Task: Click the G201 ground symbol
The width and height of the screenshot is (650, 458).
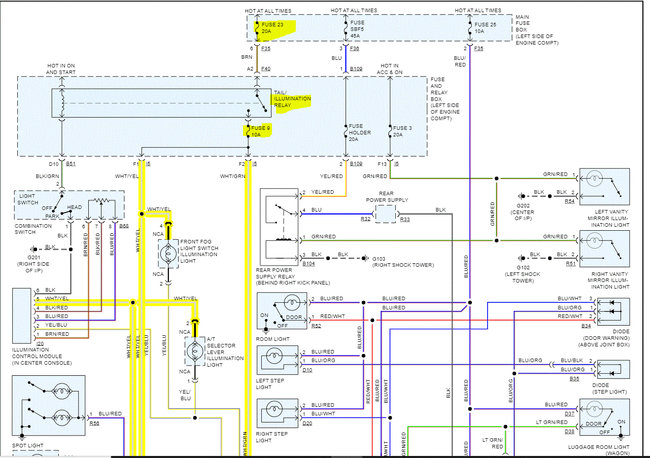Action: [34, 249]
